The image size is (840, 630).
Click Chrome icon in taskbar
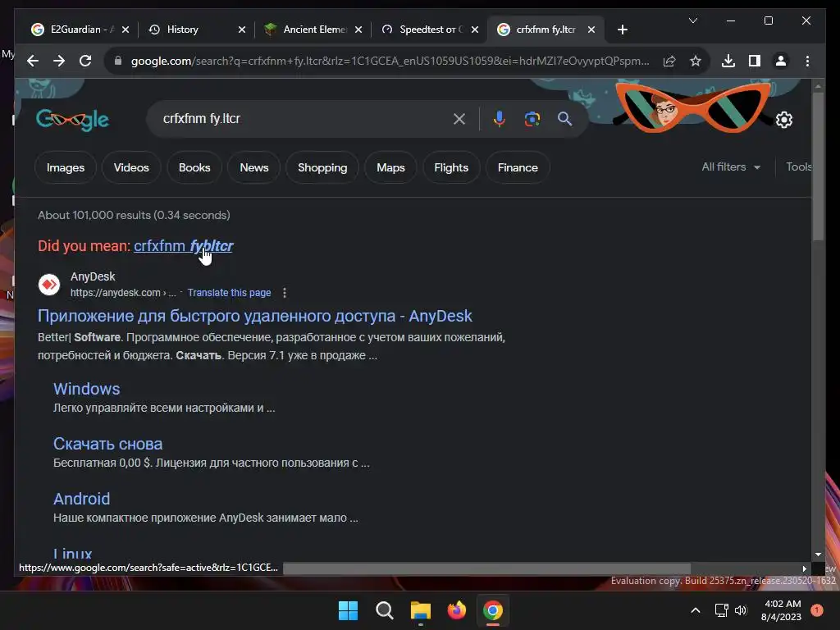(x=493, y=610)
